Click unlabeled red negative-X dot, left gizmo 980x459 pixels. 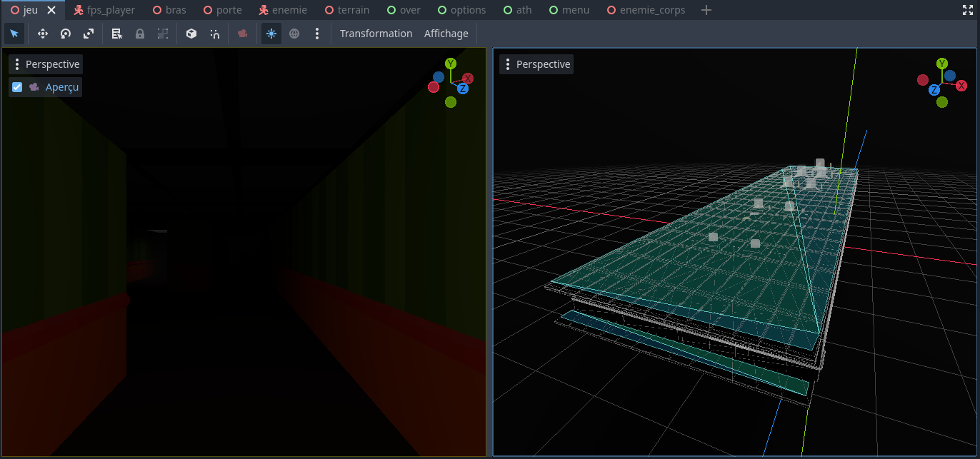[434, 87]
